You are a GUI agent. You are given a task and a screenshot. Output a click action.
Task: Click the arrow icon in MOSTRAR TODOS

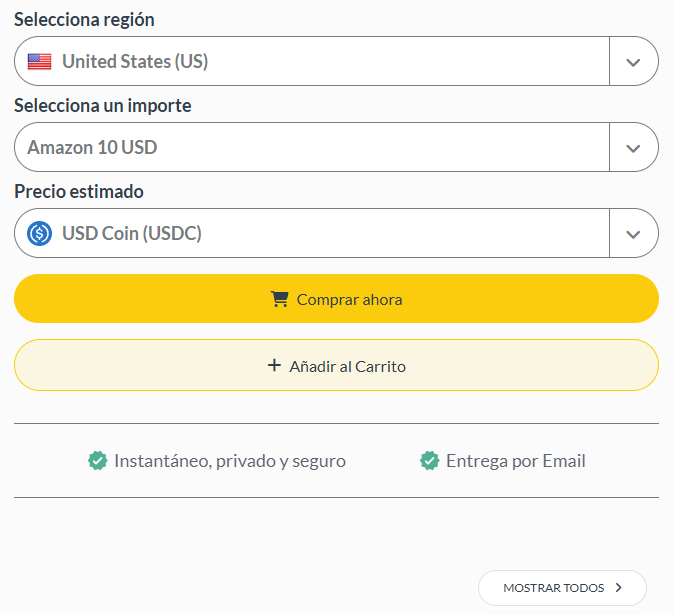(619, 587)
